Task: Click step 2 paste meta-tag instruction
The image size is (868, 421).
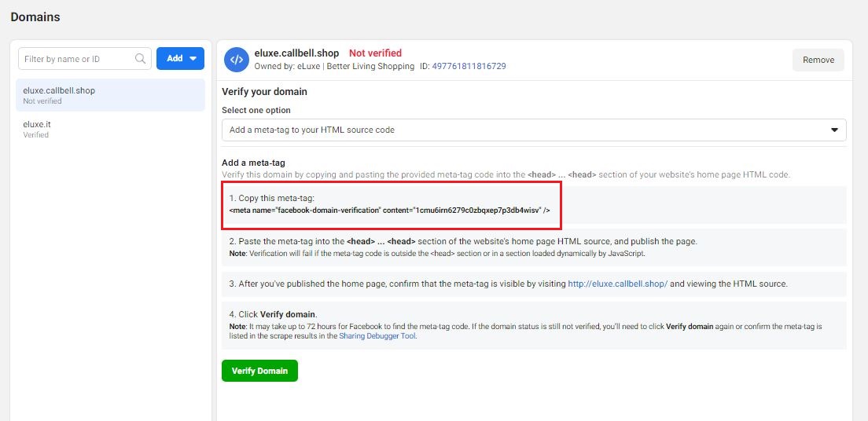Action: click(462, 241)
